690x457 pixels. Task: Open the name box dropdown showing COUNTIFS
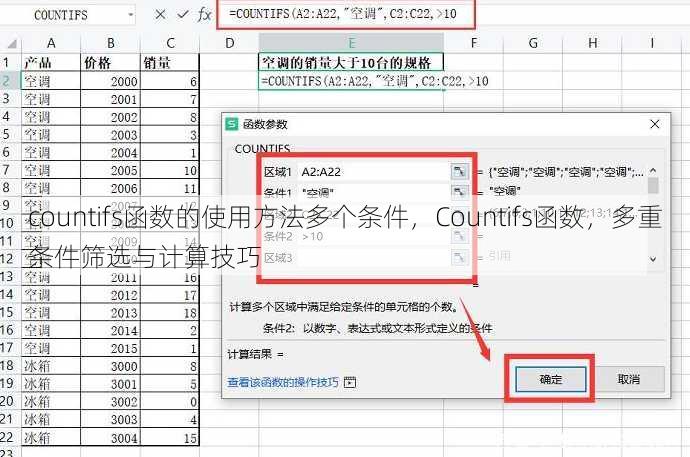131,15
